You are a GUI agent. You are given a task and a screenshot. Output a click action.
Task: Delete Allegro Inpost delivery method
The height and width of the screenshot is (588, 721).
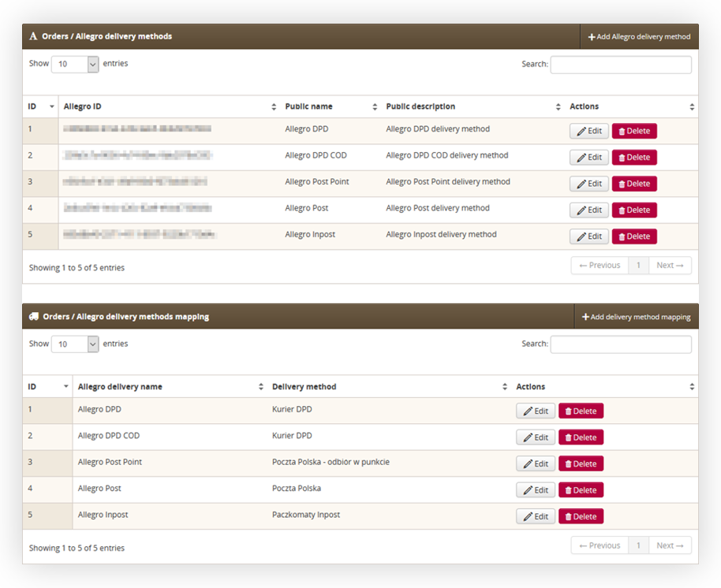(634, 236)
